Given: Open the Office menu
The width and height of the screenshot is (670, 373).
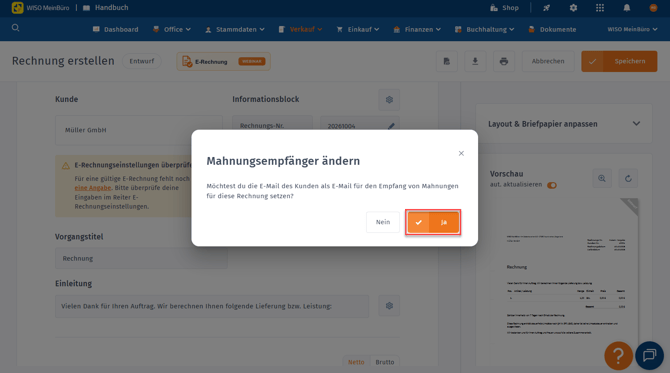Looking at the screenshot, I should [x=172, y=29].
